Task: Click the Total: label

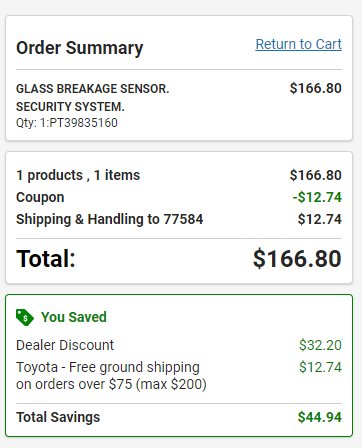Action: pyautogui.click(x=46, y=259)
